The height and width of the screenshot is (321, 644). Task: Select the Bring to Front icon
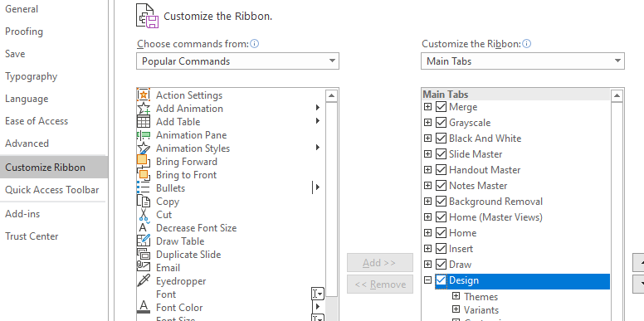tap(144, 174)
